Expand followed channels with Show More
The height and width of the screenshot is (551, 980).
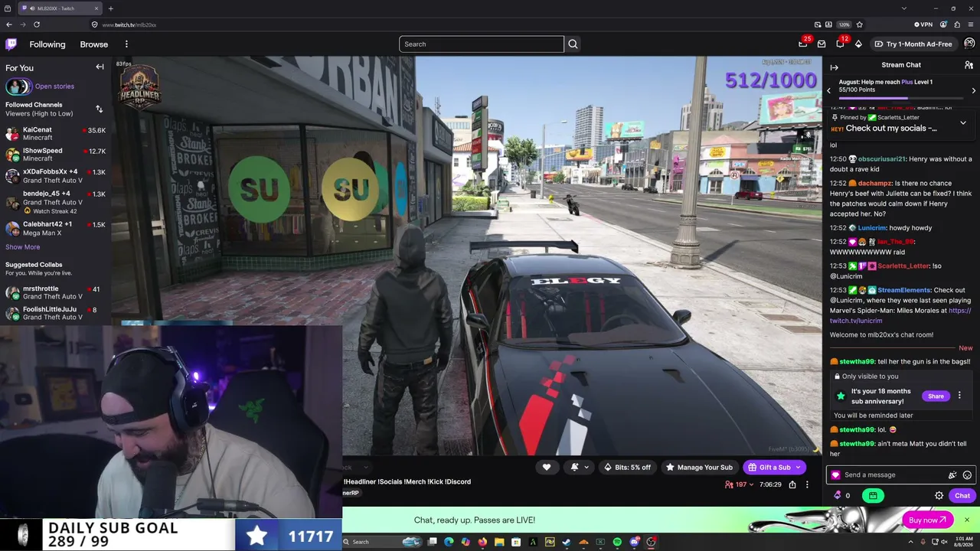[23, 247]
